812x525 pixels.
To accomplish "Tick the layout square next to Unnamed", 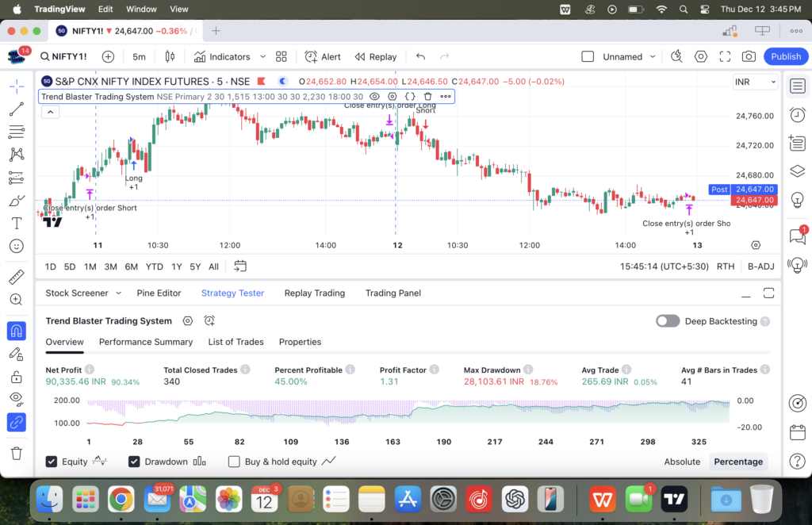I will point(588,56).
